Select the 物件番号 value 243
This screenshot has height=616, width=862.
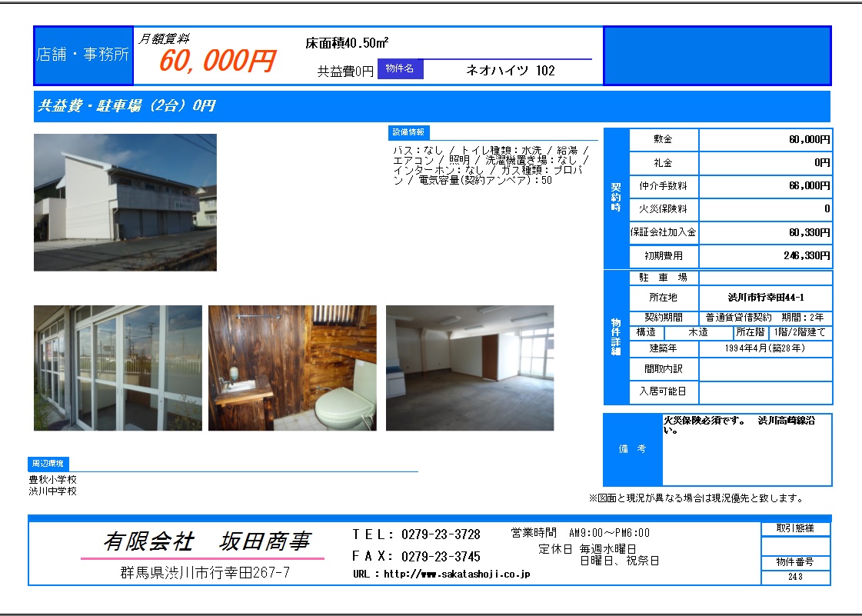point(795,577)
